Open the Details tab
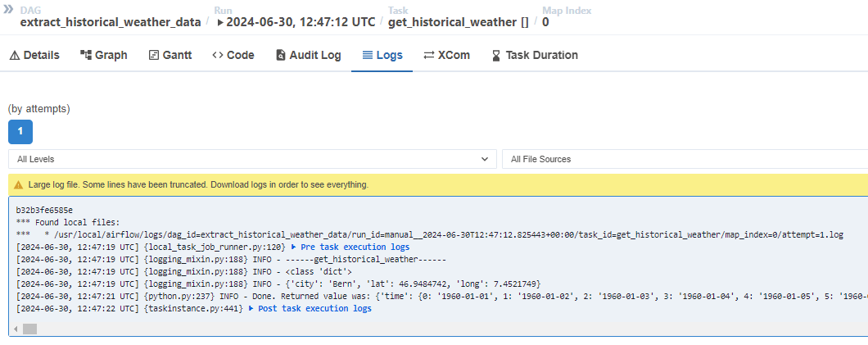 click(x=34, y=55)
